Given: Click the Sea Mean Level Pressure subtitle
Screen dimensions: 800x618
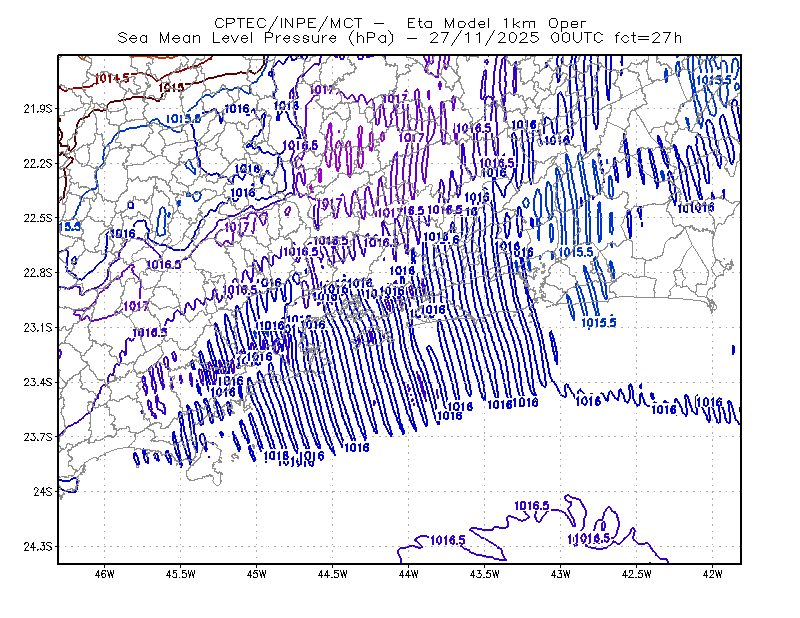Looking at the screenshot, I should click(x=399, y=38).
